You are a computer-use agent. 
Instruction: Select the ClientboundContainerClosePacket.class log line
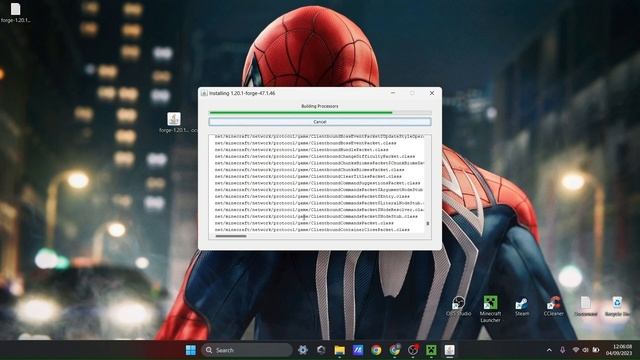(312, 230)
